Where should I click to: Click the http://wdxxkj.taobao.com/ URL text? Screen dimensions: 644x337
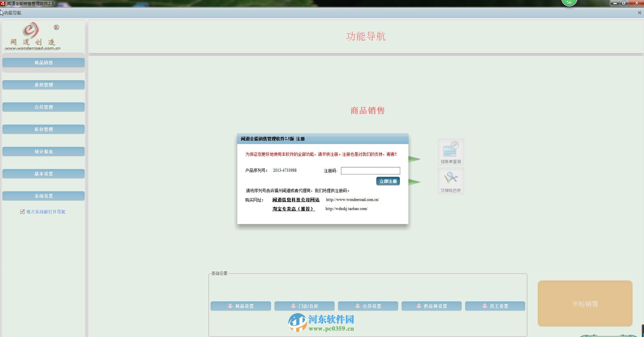tap(346, 209)
